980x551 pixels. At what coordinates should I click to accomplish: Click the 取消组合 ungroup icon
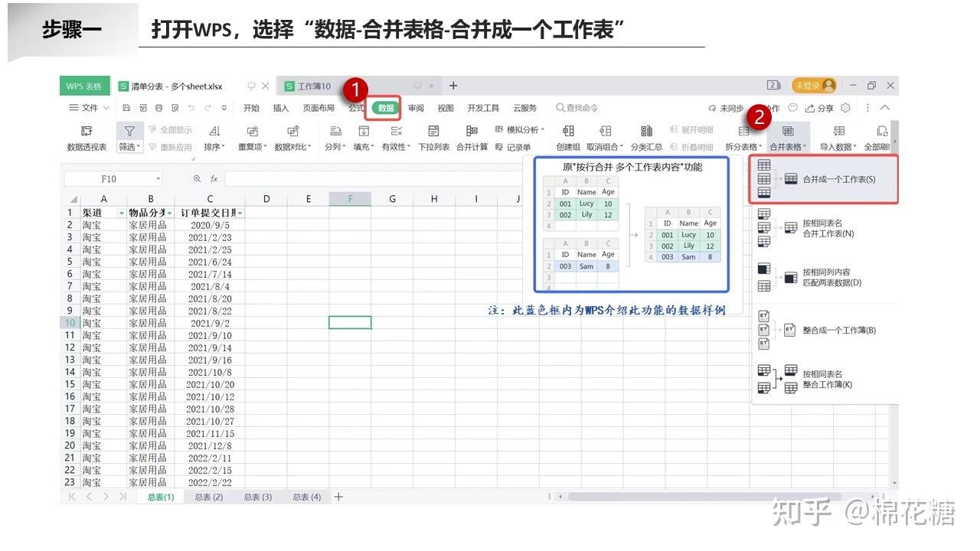(x=605, y=131)
